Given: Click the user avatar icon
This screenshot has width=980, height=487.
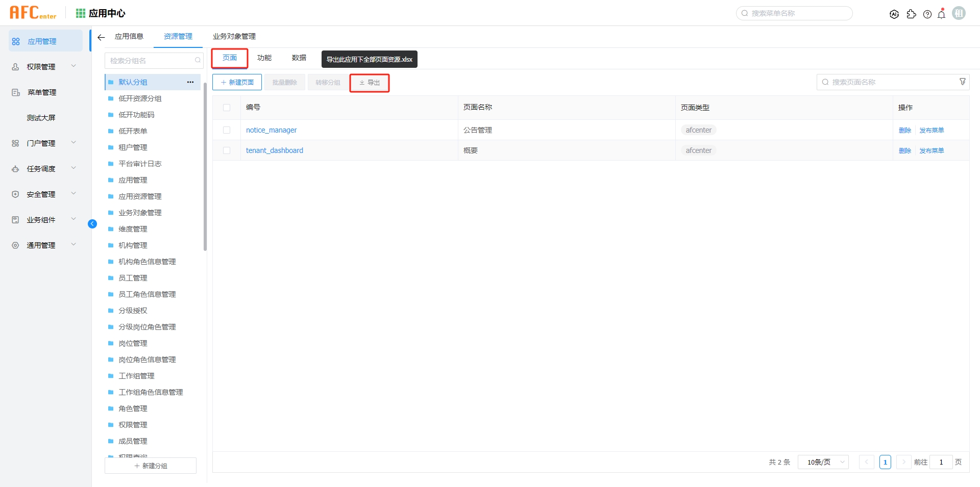Looking at the screenshot, I should pyautogui.click(x=959, y=13).
